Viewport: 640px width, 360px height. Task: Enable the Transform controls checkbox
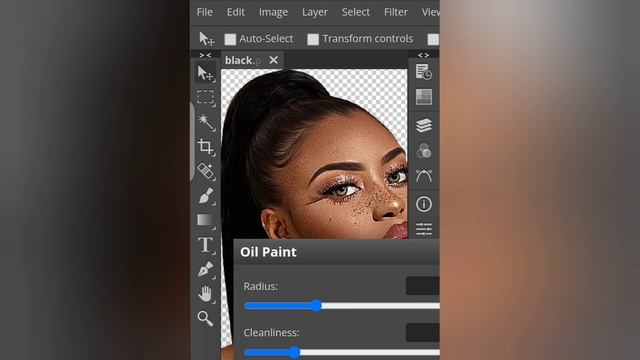coord(313,39)
